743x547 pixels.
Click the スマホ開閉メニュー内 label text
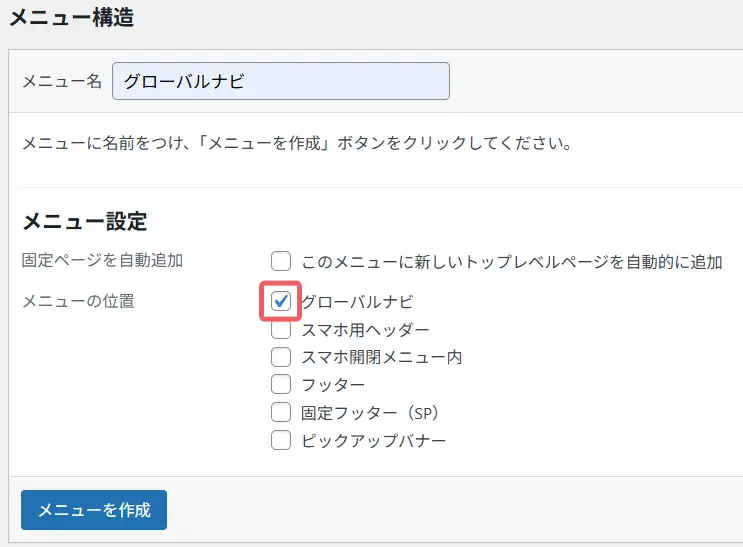pyautogui.click(x=382, y=357)
